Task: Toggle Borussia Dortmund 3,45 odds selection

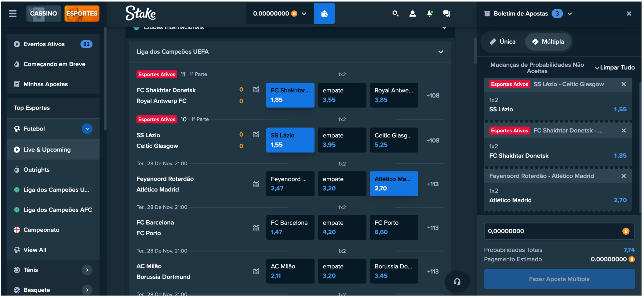Action: 394,271
